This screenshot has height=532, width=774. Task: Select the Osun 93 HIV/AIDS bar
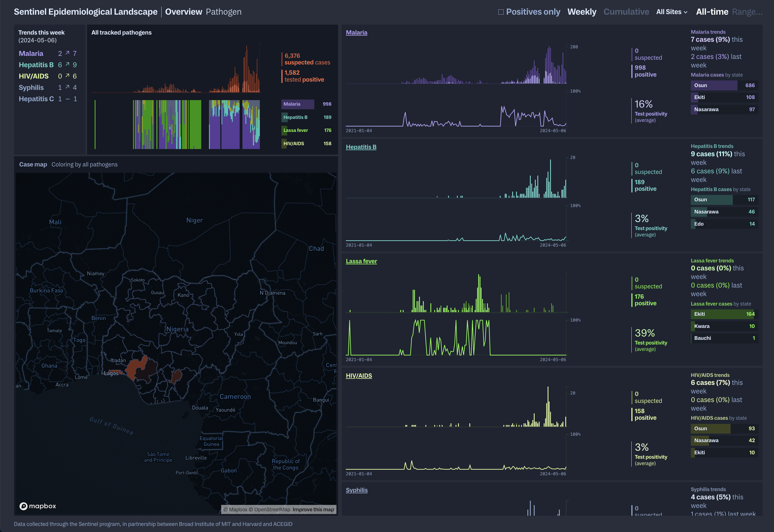click(x=724, y=429)
